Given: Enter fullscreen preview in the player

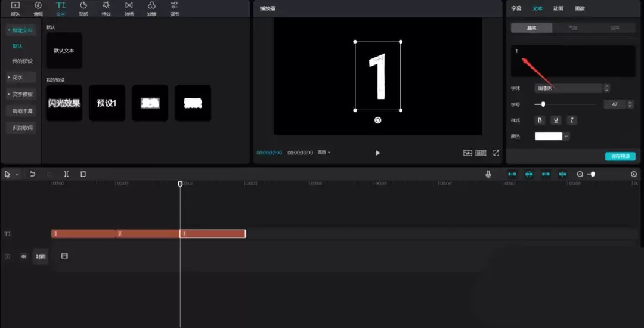Looking at the screenshot, I should (496, 153).
